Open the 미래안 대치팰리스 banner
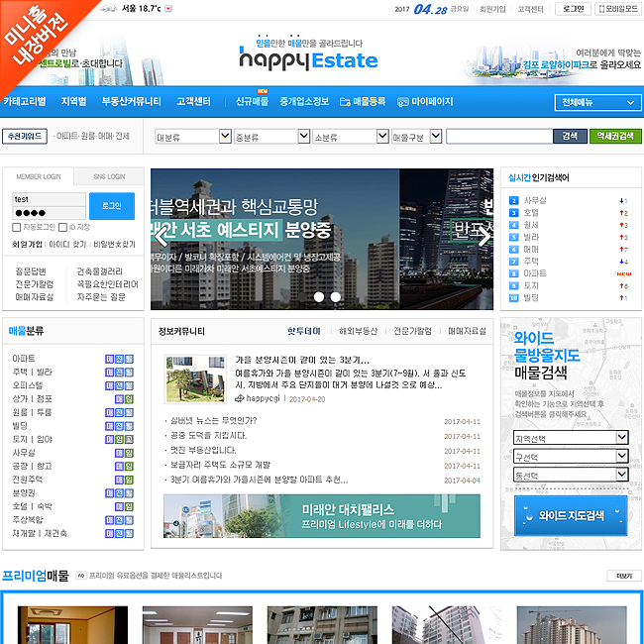Screen dimensions: 644x644 [x=322, y=516]
